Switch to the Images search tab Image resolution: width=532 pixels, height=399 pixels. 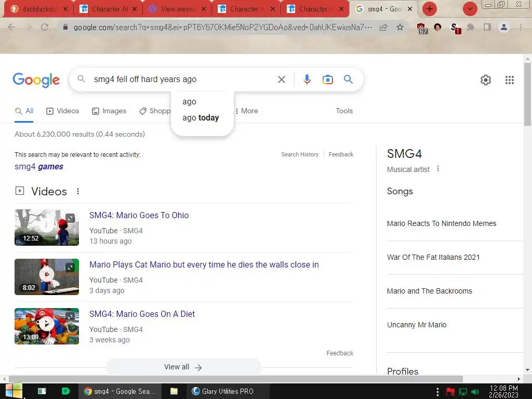click(x=109, y=111)
